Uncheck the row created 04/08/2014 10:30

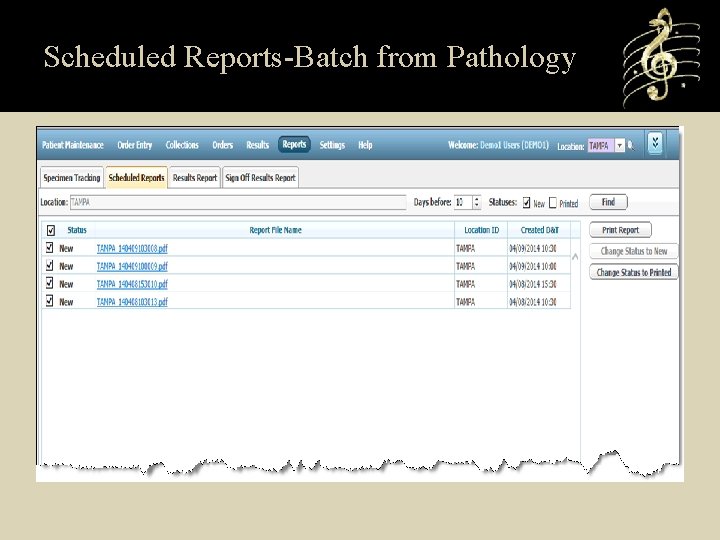[x=50, y=301]
